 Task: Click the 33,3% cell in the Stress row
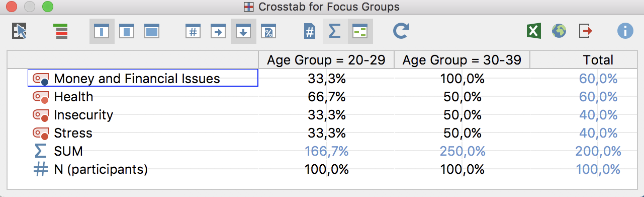[x=326, y=133]
